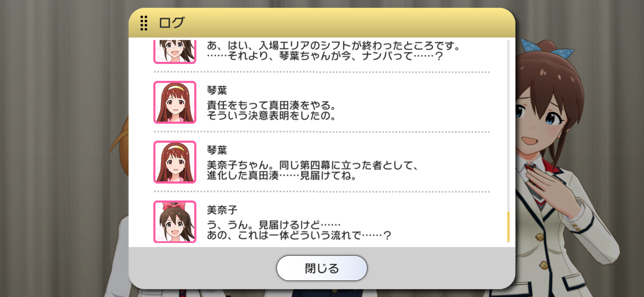
Task: Select the dialogue そういう決意表明をしたの
Action: [x=271, y=116]
